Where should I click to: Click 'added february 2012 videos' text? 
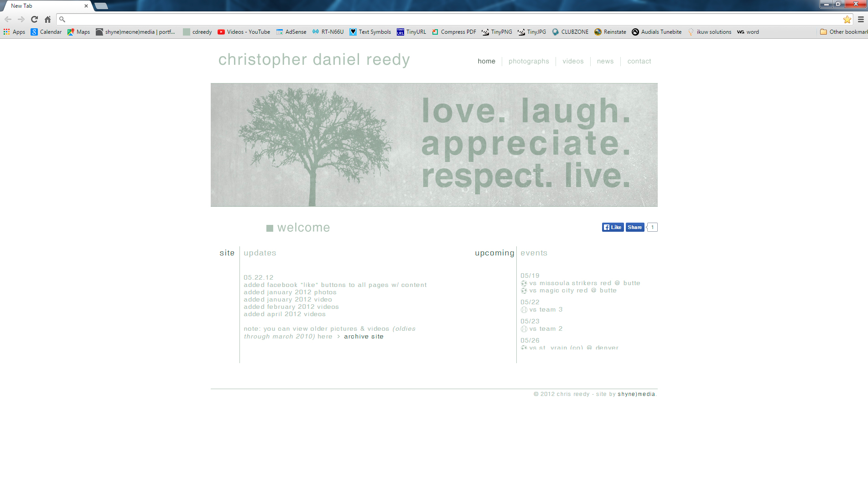click(291, 307)
